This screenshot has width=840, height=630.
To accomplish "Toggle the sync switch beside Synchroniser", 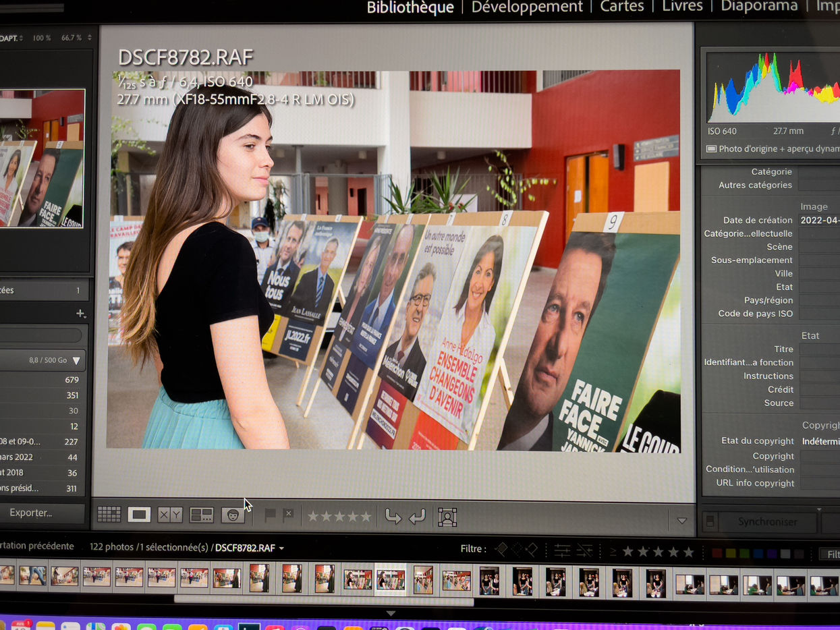I will point(710,521).
